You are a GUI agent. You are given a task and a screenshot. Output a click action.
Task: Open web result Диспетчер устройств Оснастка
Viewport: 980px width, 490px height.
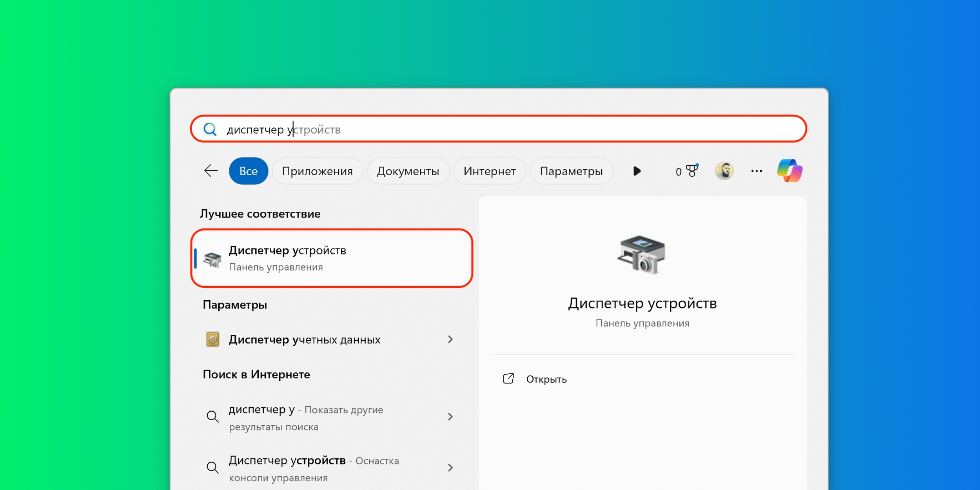tap(332, 468)
